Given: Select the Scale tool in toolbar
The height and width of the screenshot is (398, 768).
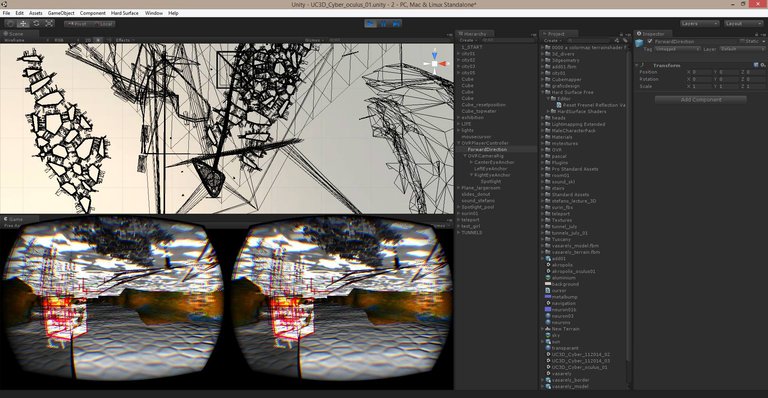Looking at the screenshot, I should click(x=49, y=23).
